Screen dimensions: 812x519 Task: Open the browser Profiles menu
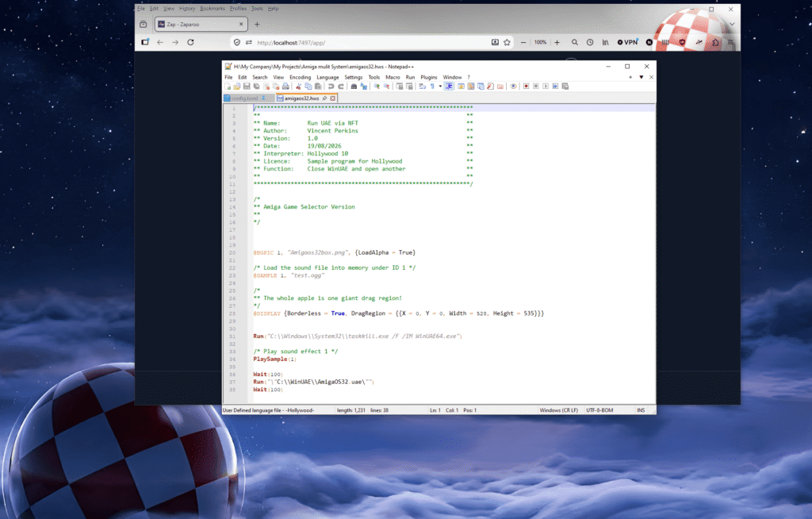238,8
